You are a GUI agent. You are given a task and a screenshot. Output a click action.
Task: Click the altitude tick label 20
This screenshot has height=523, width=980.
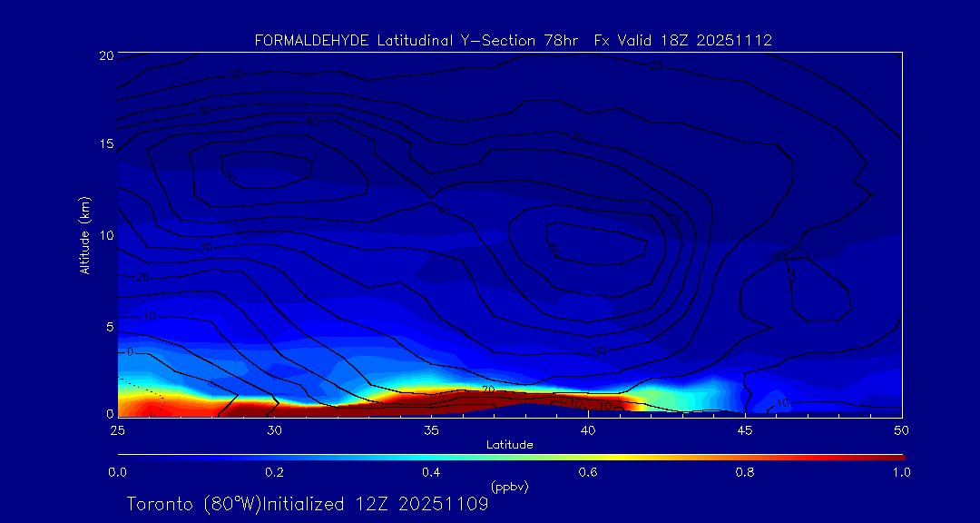[104, 55]
